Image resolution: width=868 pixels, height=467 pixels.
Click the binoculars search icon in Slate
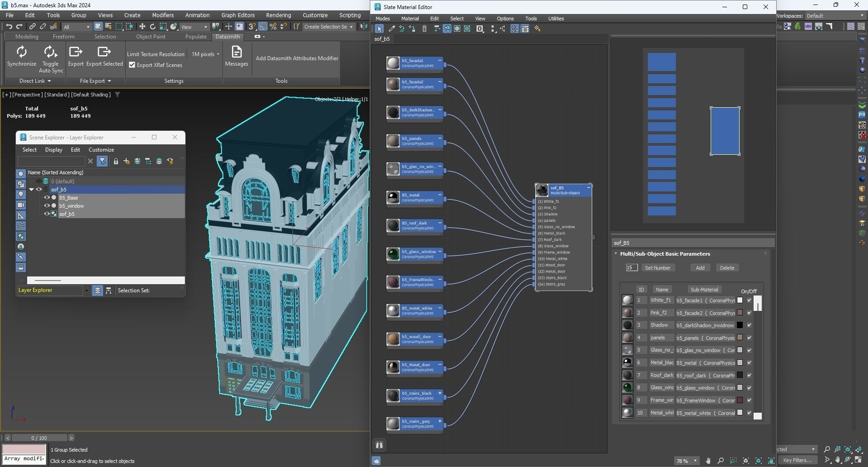coord(379,445)
